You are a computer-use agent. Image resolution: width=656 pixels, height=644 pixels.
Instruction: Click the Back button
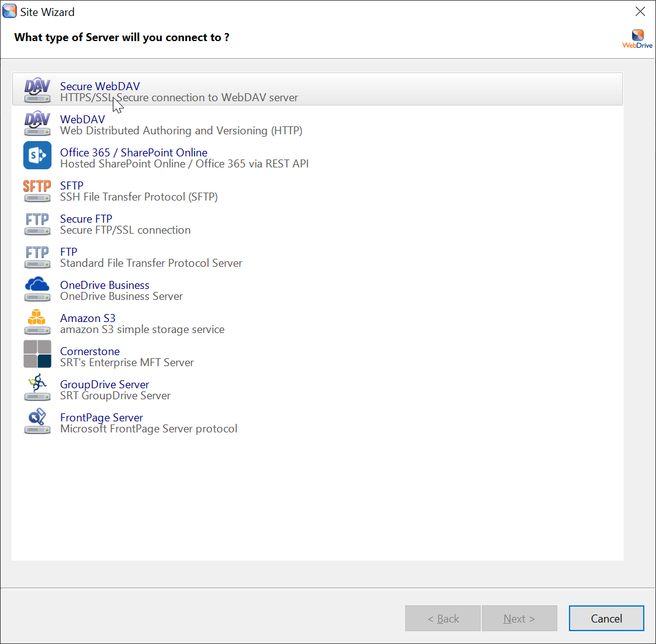click(443, 618)
